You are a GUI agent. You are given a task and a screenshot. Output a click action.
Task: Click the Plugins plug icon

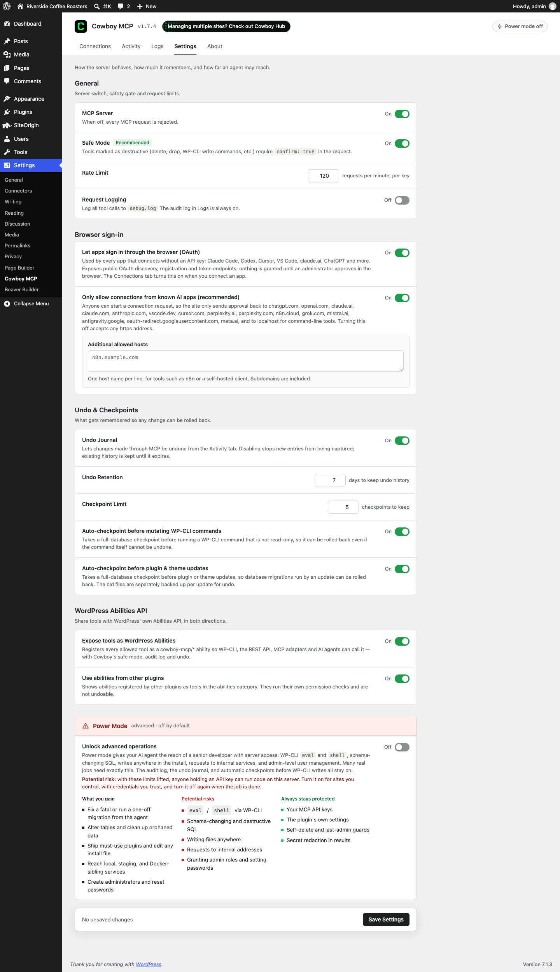(x=7, y=112)
